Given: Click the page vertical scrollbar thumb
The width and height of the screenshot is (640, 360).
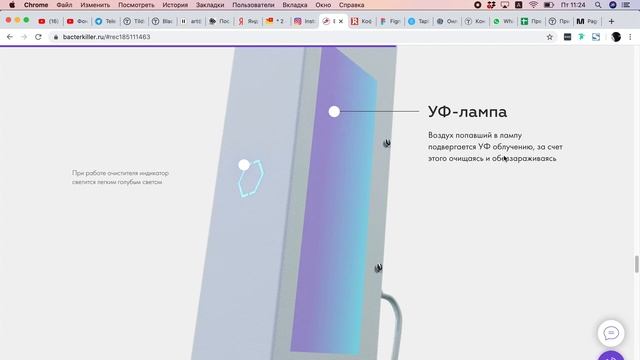Looking at the screenshot, I should 636,264.
